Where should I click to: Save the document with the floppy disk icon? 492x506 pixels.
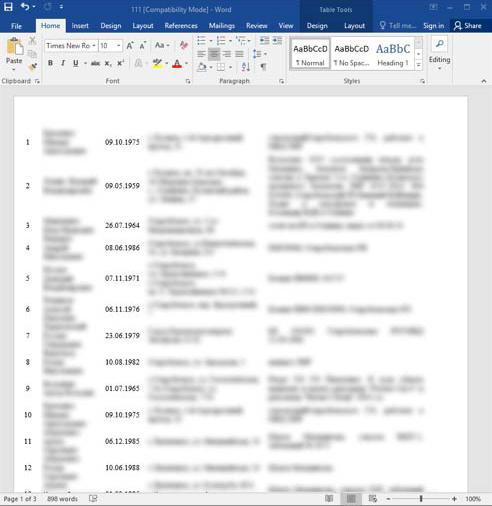click(8, 7)
